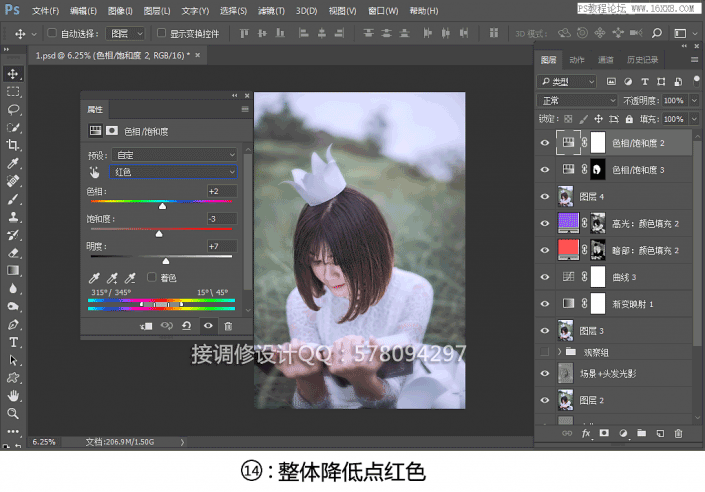Screen dimensions: 705x492
Task: Select the Eraser tool
Action: pyautogui.click(x=13, y=253)
